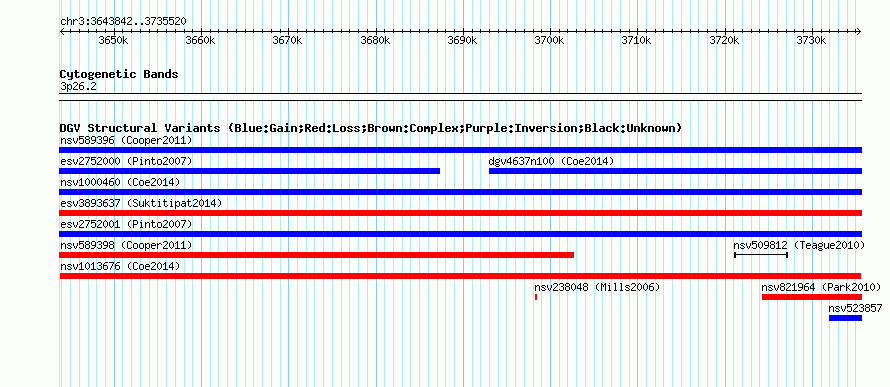The image size is (890, 387).
Task: Click the esv2752001 (Pinto2007) label
Action: pos(126,224)
